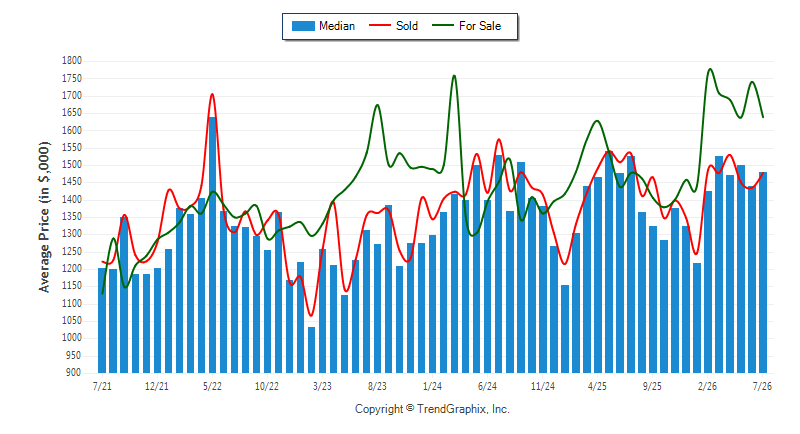
Task: Click the blue Median legend swatch
Action: [303, 26]
